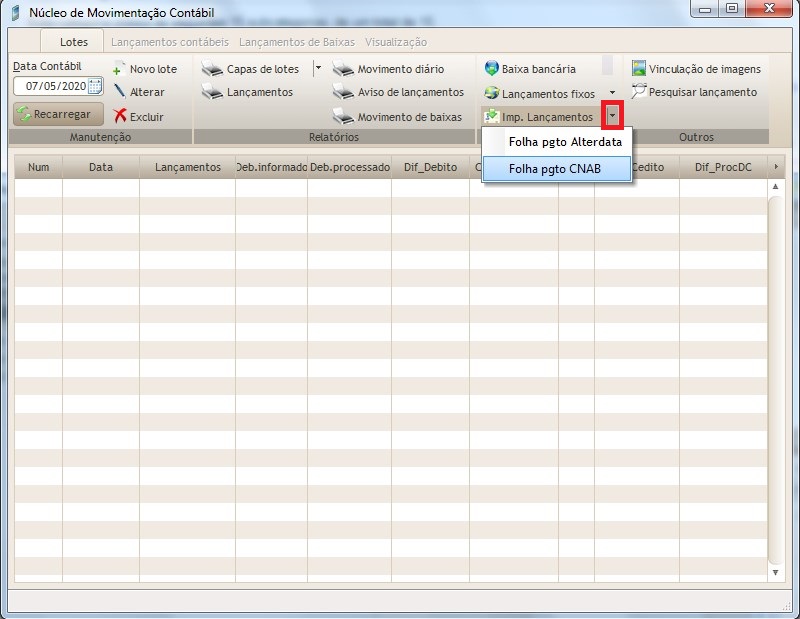Create a new lote with Novo lote
800x619 pixels.
[145, 69]
